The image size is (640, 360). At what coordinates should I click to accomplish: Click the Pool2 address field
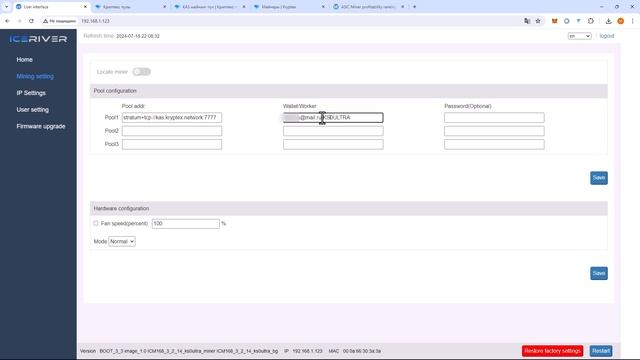pos(172,131)
